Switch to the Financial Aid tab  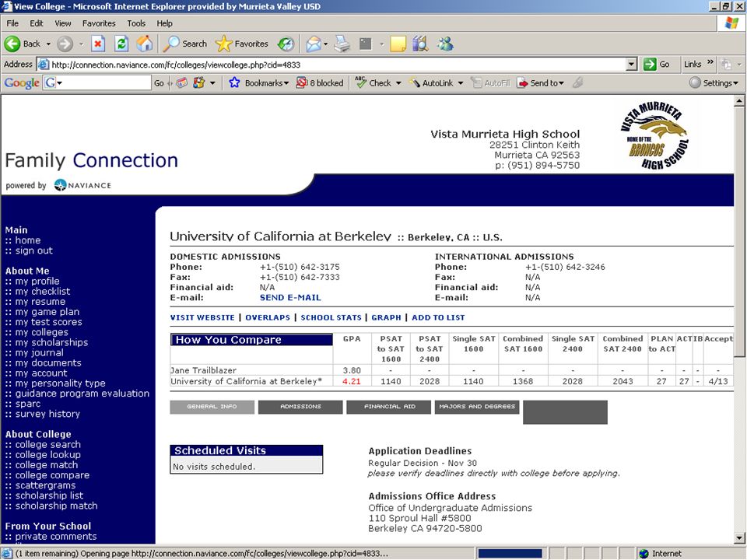[389, 407]
